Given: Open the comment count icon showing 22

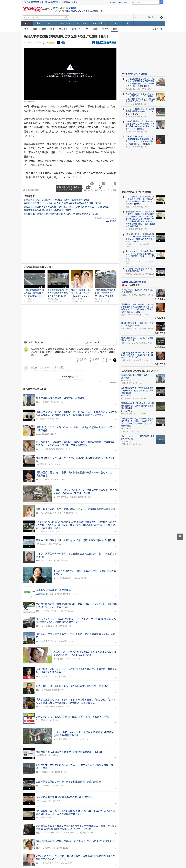Looking at the screenshot, I should pyautogui.click(x=45, y=43).
